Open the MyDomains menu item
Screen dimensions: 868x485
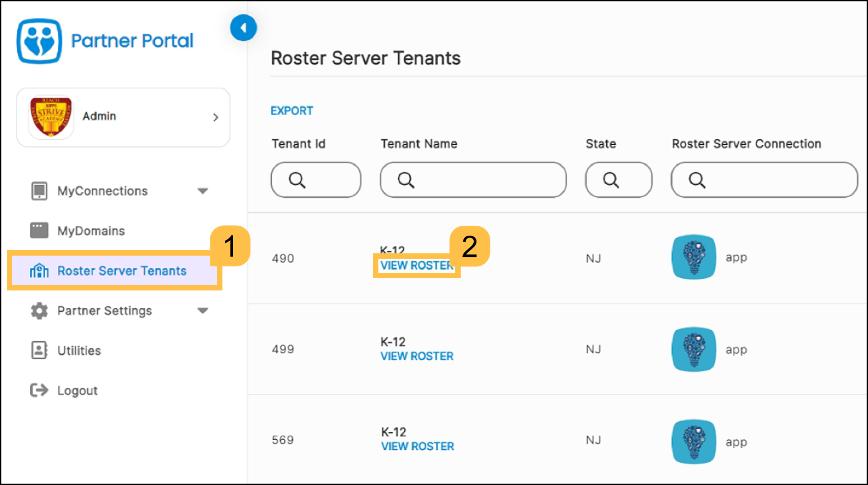(x=91, y=231)
